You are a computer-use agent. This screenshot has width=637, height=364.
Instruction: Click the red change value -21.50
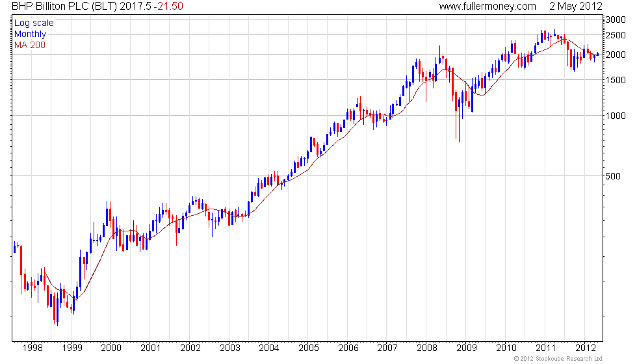168,6
